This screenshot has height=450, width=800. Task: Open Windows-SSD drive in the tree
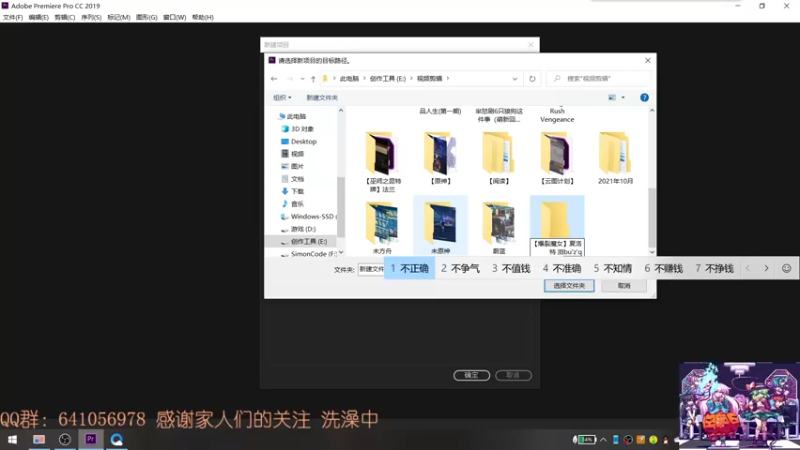pyautogui.click(x=309, y=216)
